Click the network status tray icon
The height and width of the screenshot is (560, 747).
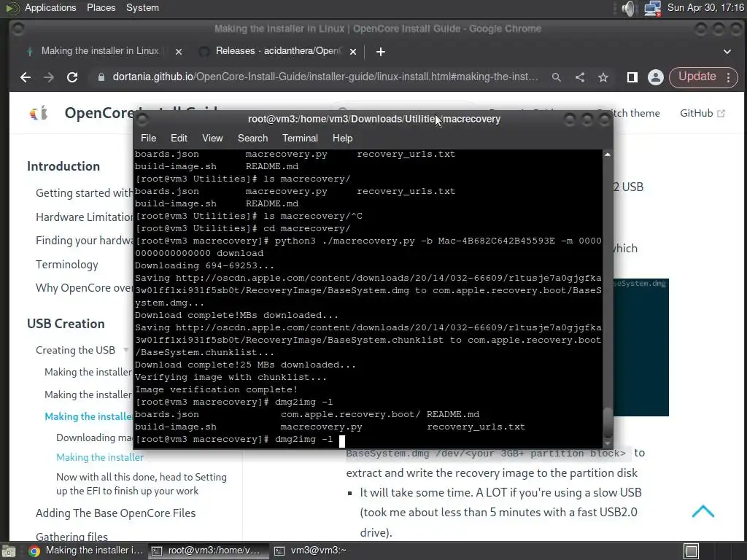pos(652,8)
